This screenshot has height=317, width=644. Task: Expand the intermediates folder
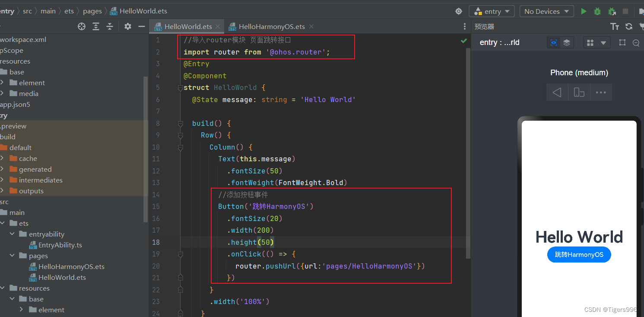[2, 180]
